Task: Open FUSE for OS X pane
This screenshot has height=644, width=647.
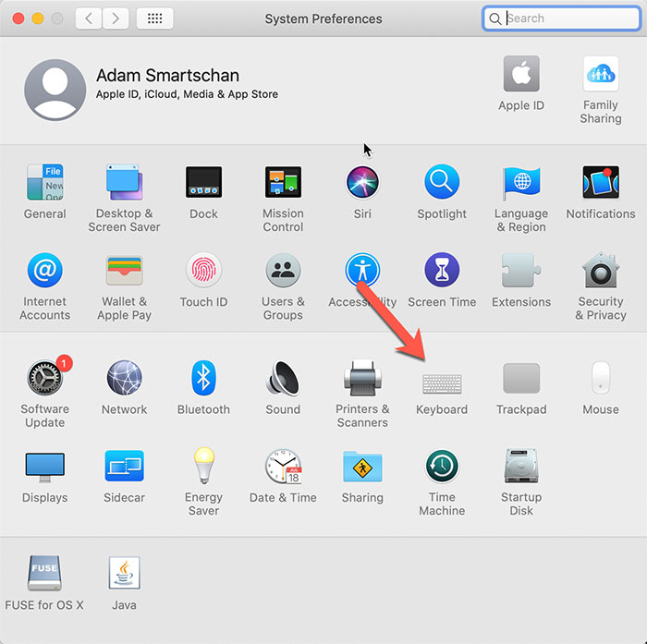Action: (44, 573)
